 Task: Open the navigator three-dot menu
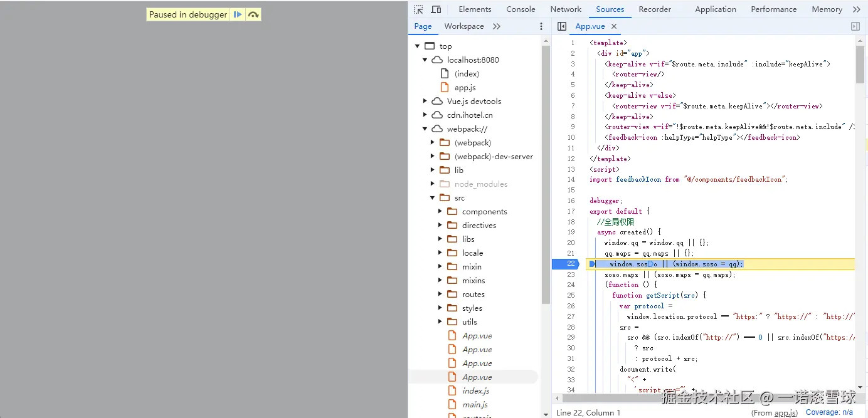click(x=541, y=26)
